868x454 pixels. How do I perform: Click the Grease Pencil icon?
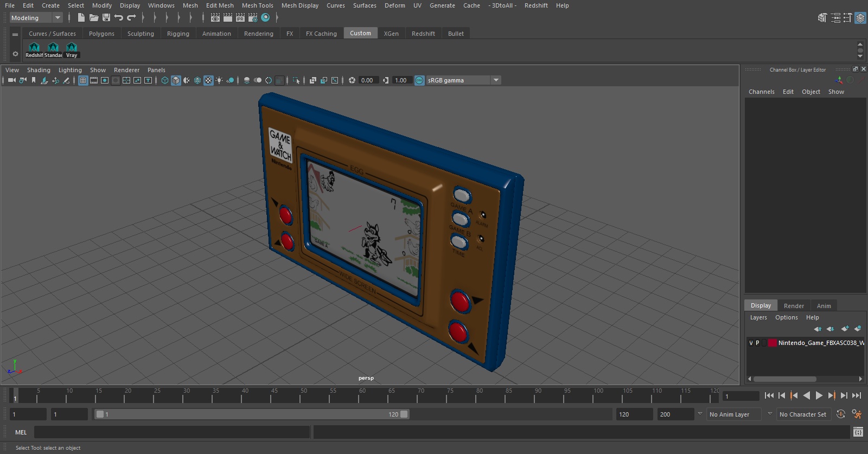pos(66,80)
